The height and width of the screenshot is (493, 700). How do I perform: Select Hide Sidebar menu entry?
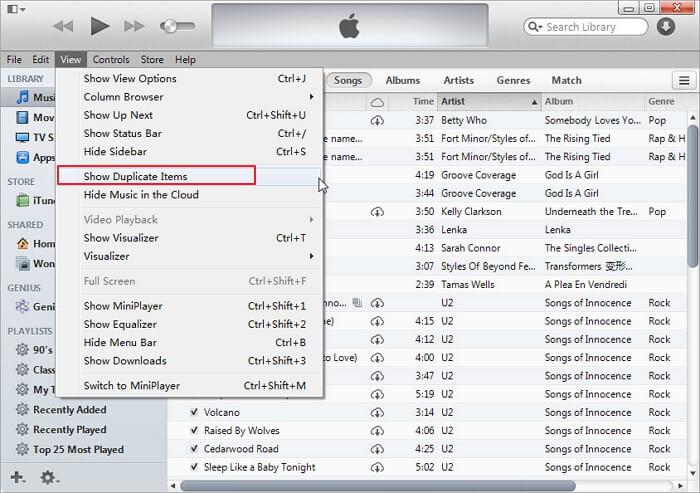point(190,152)
